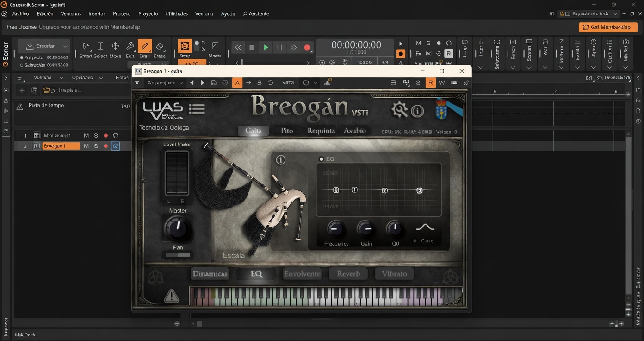Click the Move tool icon
This screenshot has height=341, width=644.
(x=115, y=47)
